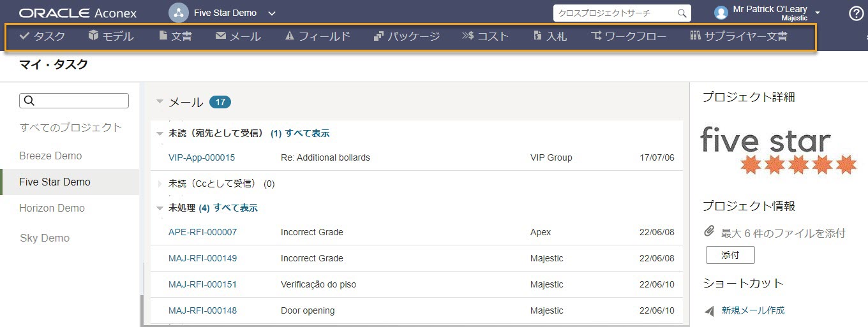Screen dimensions: 868x327
Task: Open the ワークフロー menu
Action: 629,36
